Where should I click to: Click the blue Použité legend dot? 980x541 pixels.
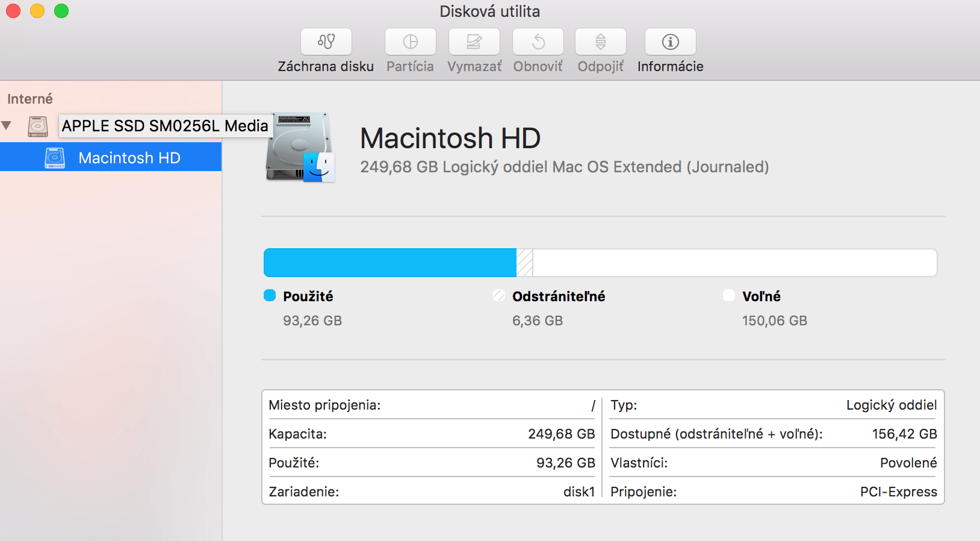(270, 295)
